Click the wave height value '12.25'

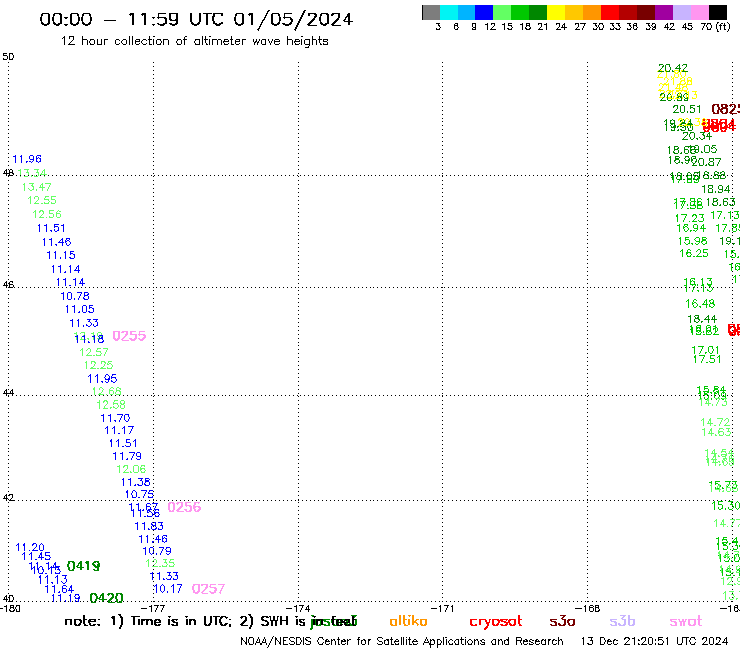98,365
